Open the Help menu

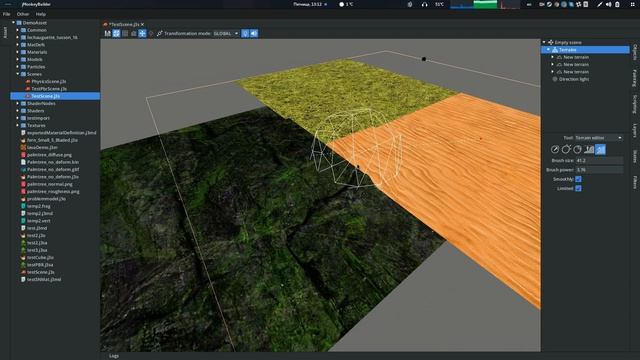(41, 14)
